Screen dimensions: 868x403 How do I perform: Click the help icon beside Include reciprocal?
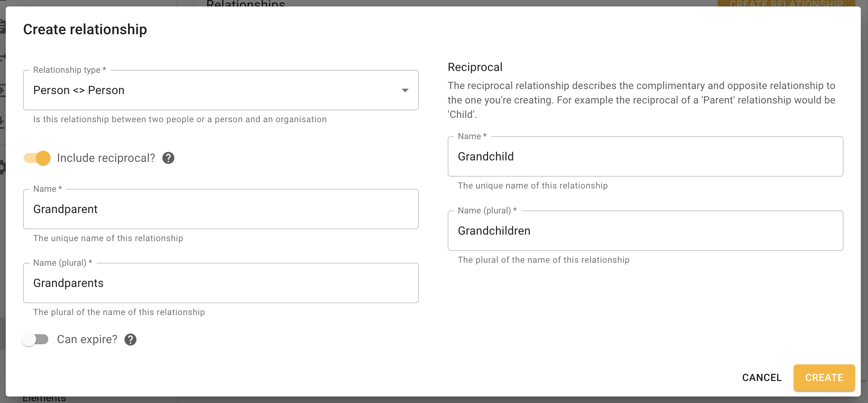[x=168, y=158]
